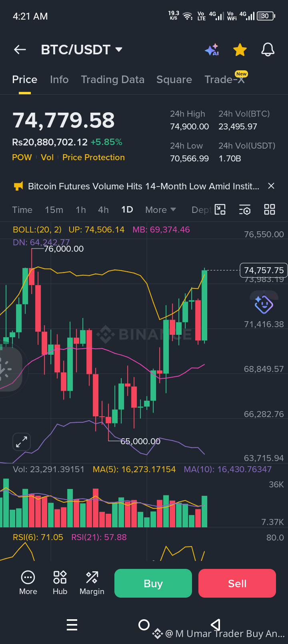Open Price Protection info
288x644 pixels.
pos(94,157)
